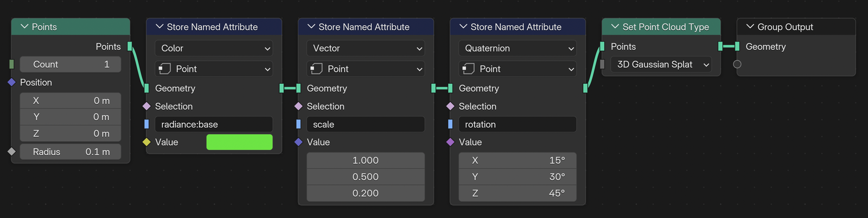Image resolution: width=868 pixels, height=218 pixels.
Task: Click the rotation X 15° field
Action: [x=518, y=160]
